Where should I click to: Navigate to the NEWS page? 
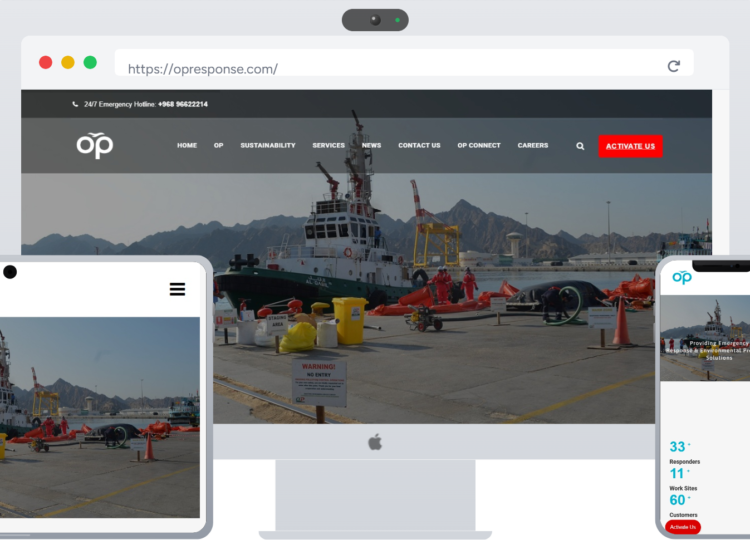pos(372,146)
